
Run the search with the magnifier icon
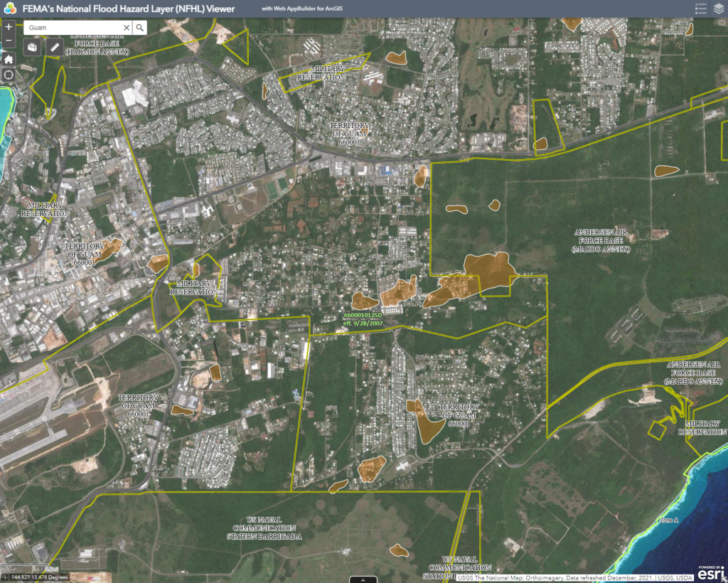(139, 27)
